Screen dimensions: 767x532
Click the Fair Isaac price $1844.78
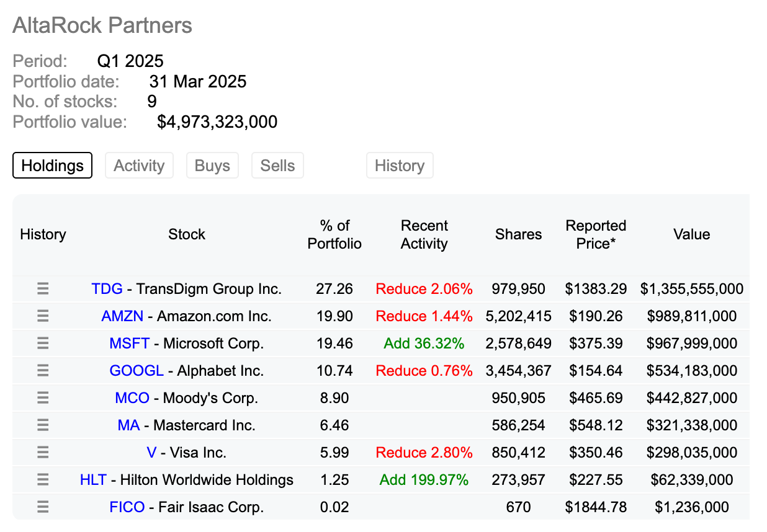tap(596, 507)
